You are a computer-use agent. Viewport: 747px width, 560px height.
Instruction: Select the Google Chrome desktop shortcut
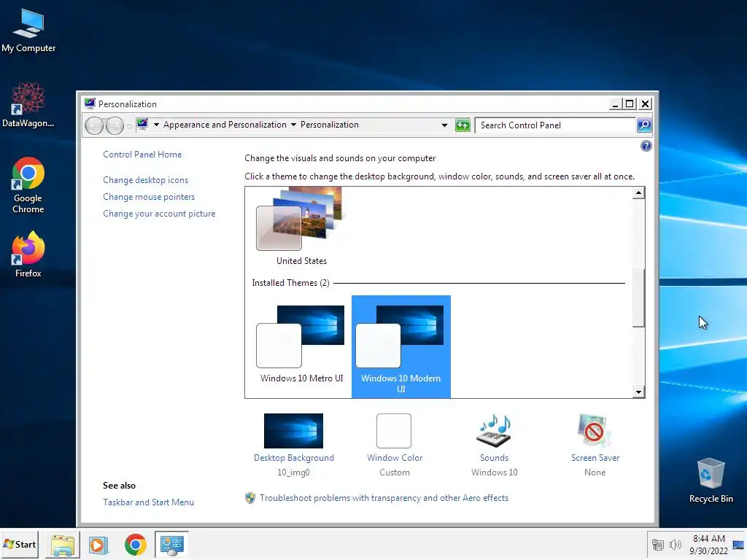pos(28,184)
